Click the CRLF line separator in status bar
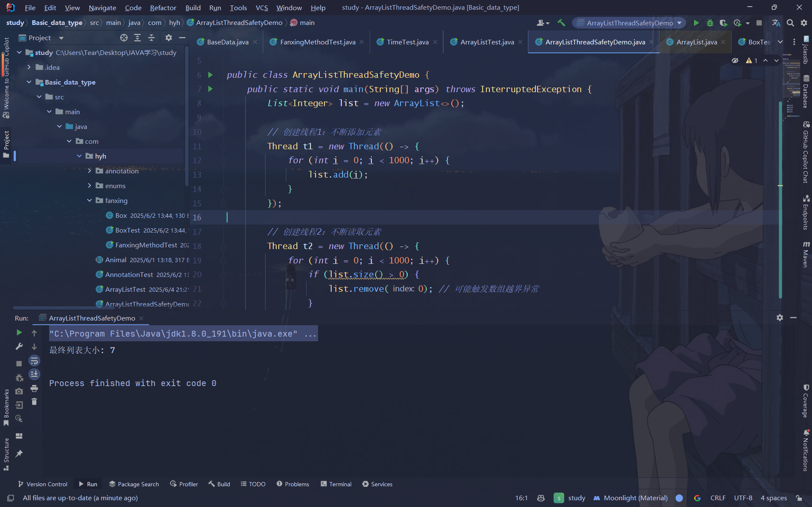 point(718,498)
